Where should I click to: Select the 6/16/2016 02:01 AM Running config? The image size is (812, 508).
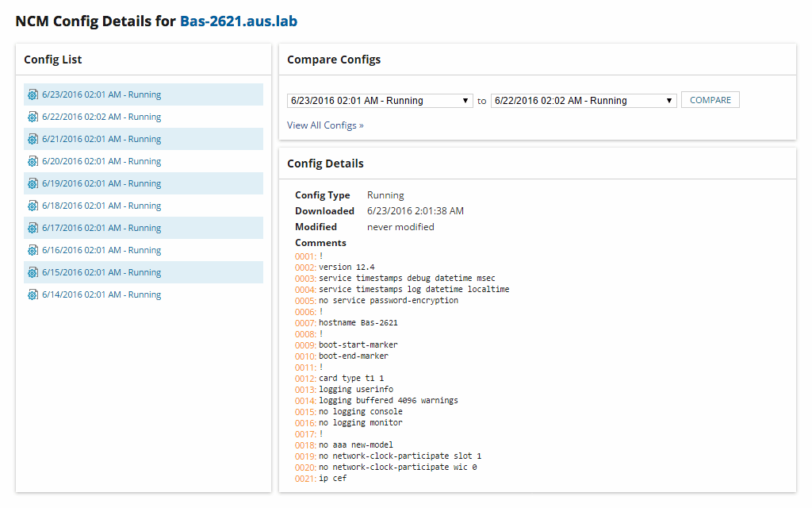point(101,250)
